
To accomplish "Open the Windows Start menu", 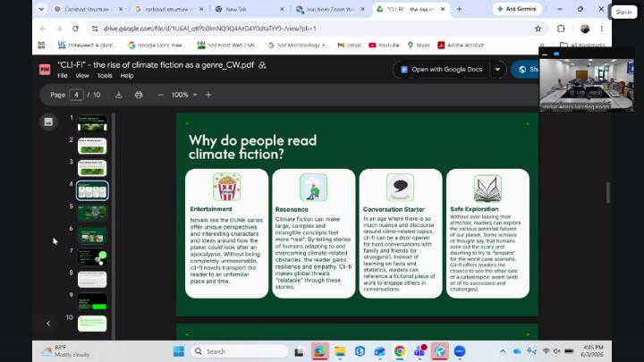I will click(x=179, y=351).
